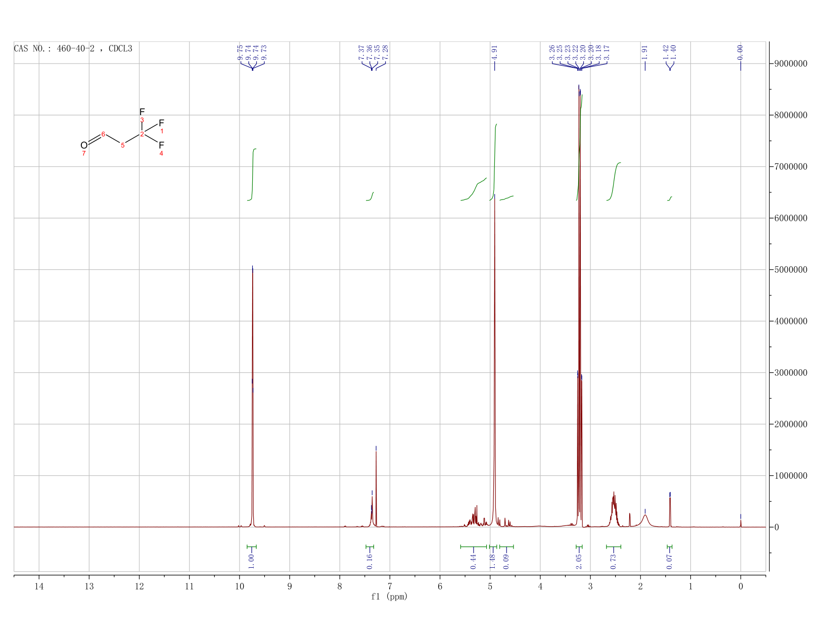Click the 10 tick label on ppm axis
834x644 pixels.
point(240,586)
